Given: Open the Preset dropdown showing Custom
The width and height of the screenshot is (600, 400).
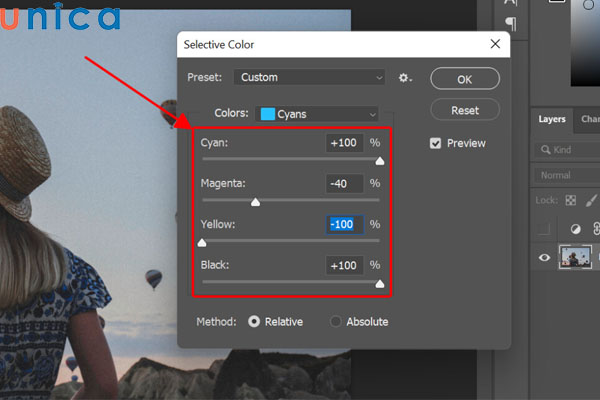Looking at the screenshot, I should (309, 77).
